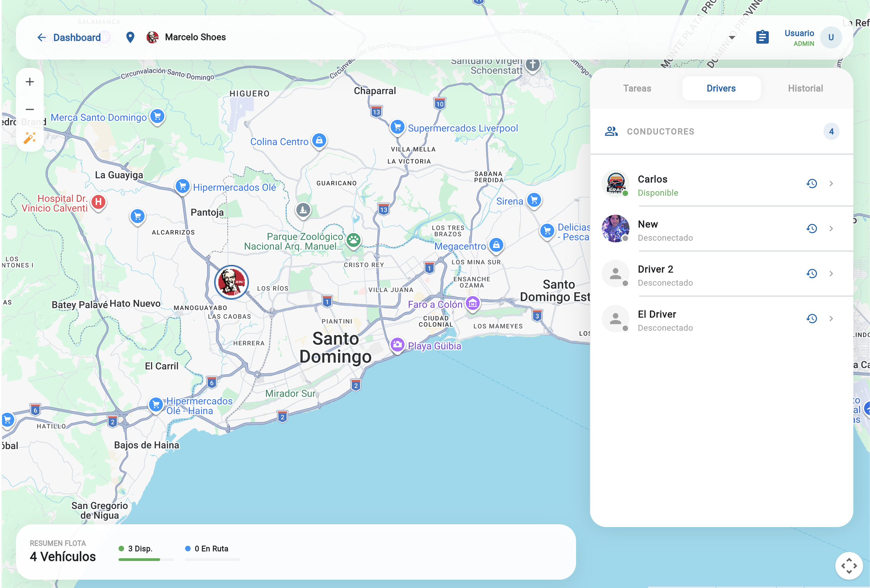Viewport: 870px width, 588px height.
Task: Activate the magic wand map tool
Action: [29, 137]
